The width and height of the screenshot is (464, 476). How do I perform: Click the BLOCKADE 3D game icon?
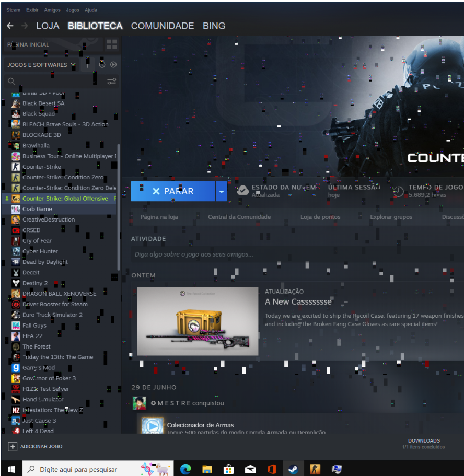tap(16, 135)
